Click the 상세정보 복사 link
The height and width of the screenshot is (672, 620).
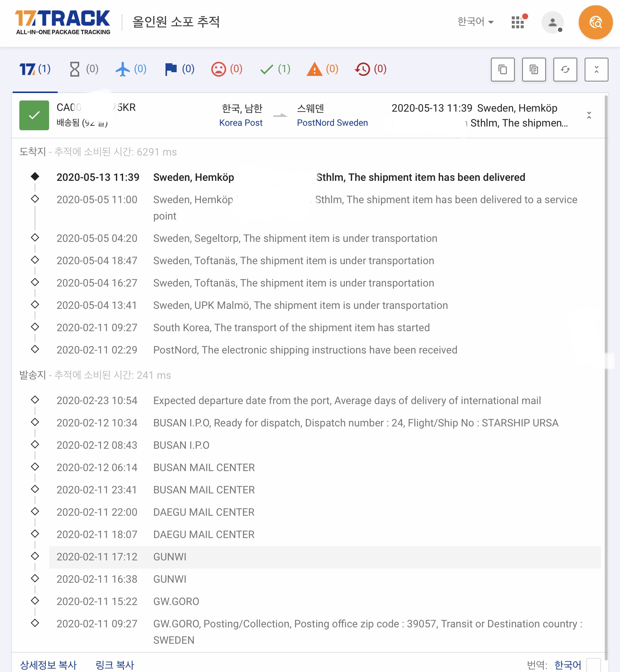(48, 665)
